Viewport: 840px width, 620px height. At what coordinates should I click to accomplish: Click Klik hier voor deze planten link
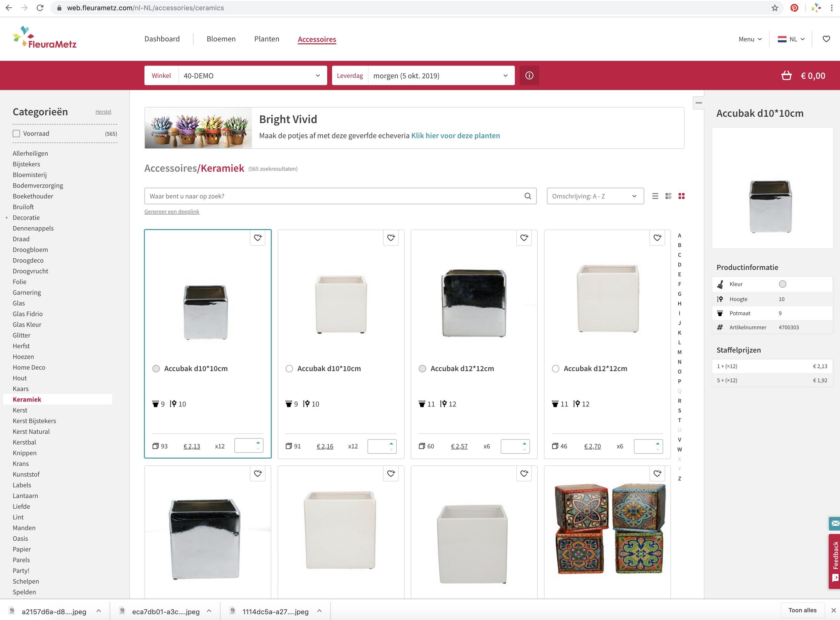coord(455,135)
